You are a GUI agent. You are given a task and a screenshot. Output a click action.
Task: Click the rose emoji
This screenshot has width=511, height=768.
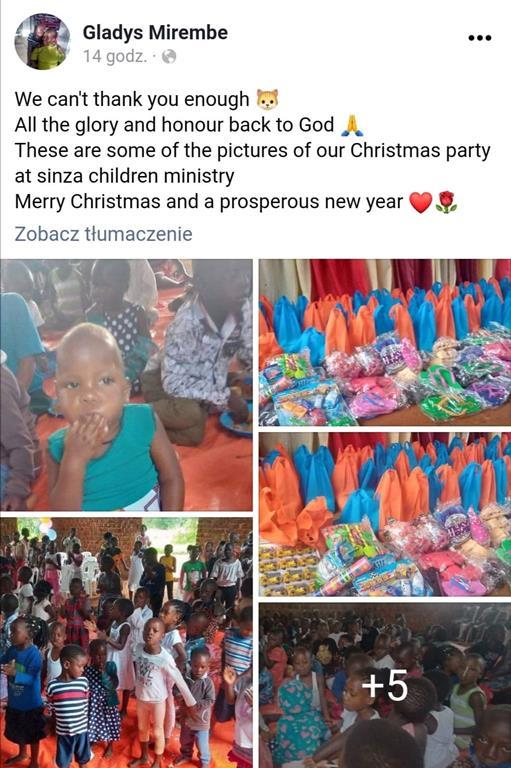445,202
